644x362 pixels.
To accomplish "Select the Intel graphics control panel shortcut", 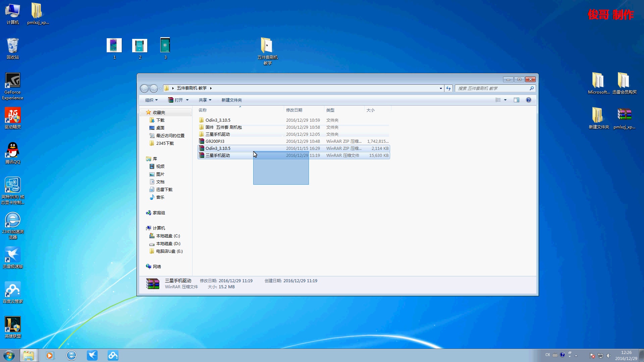I will point(13,190).
